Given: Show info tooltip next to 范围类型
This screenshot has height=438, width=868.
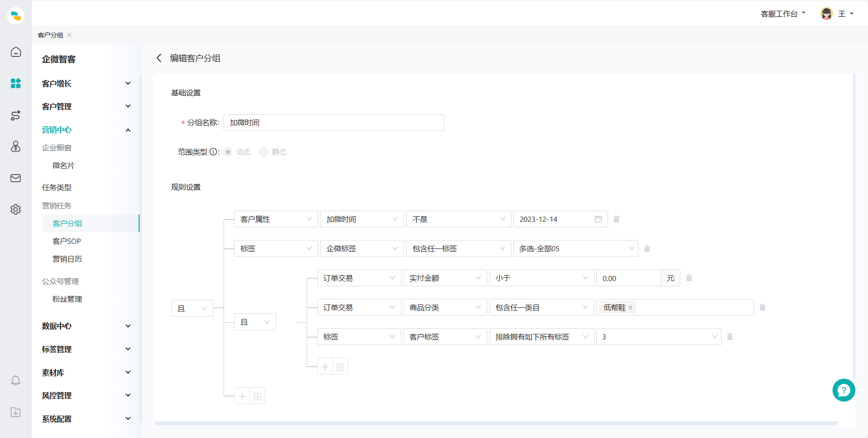Looking at the screenshot, I should tap(214, 152).
